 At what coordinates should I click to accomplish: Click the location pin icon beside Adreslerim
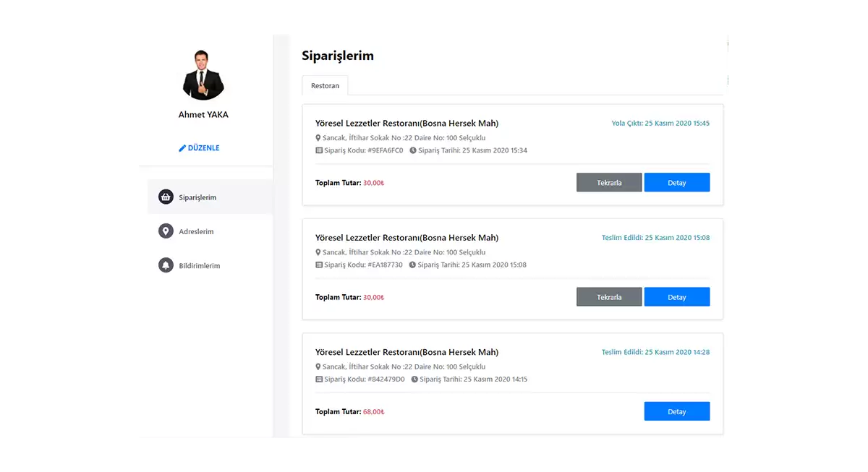166,231
